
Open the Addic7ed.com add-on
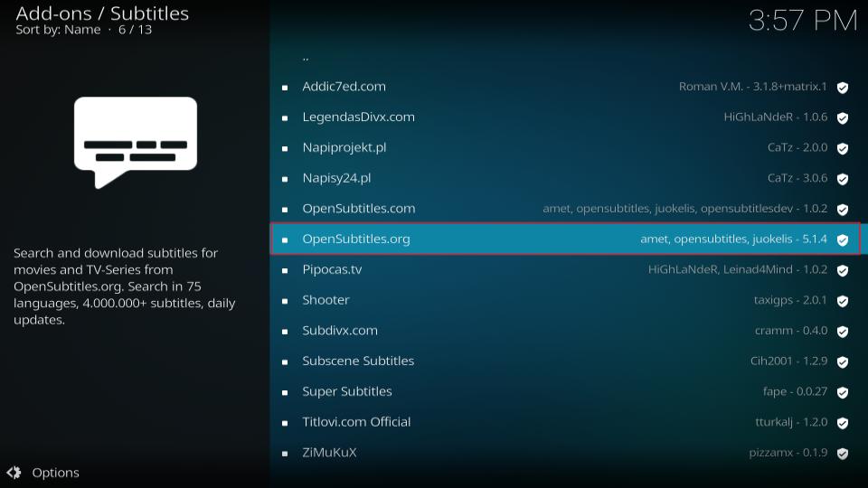click(x=344, y=87)
